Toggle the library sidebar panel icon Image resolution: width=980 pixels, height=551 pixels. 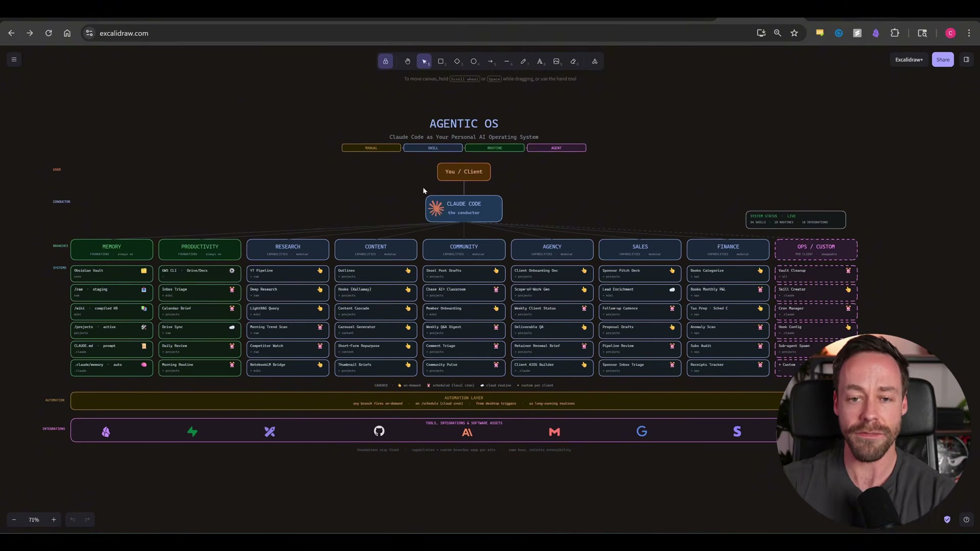click(x=966, y=60)
